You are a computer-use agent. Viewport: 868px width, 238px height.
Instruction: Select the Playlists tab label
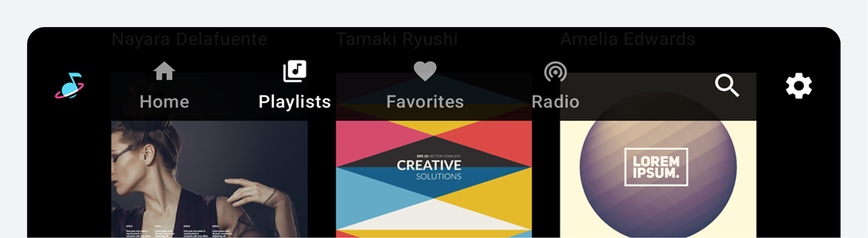[294, 102]
